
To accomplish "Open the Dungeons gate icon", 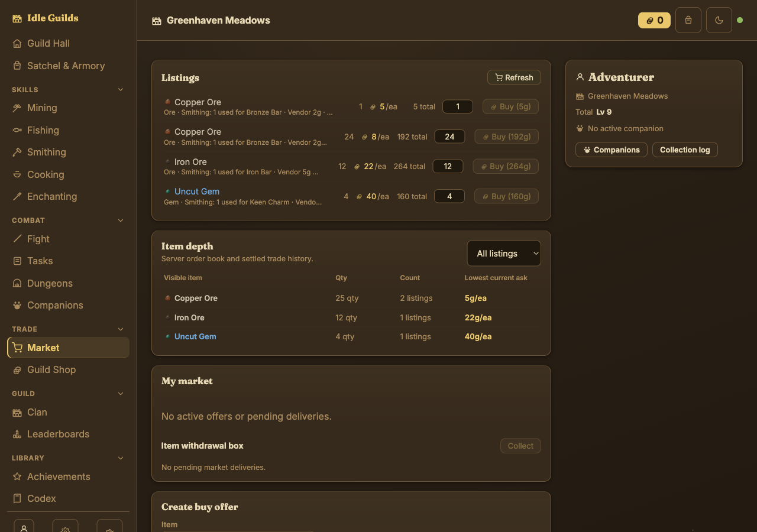I will [x=17, y=283].
